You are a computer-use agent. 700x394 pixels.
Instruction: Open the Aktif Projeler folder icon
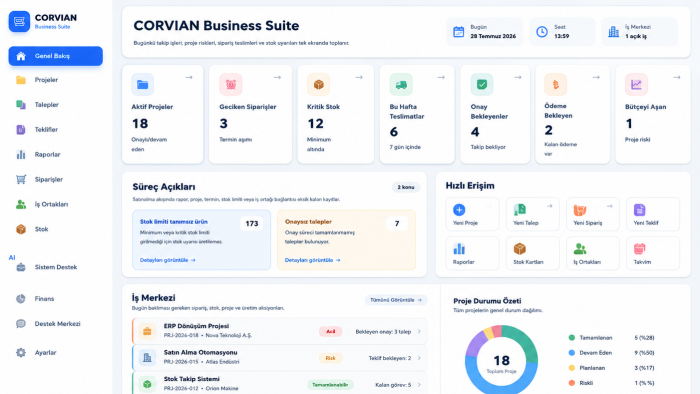click(142, 84)
